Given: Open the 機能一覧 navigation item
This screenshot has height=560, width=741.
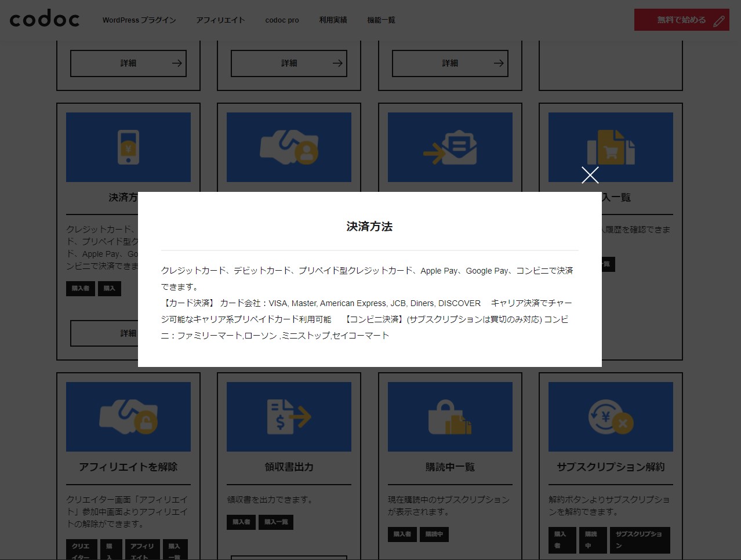Looking at the screenshot, I should point(381,20).
